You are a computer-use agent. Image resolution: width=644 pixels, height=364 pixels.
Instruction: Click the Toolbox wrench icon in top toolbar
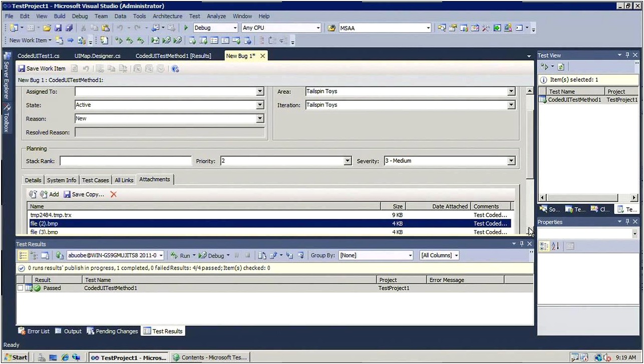coord(485,28)
